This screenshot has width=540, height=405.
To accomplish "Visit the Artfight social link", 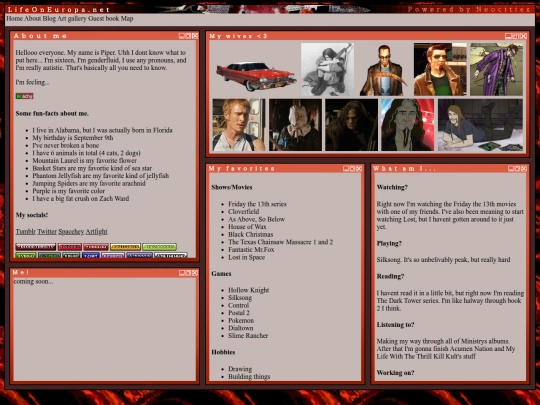I will (96, 232).
